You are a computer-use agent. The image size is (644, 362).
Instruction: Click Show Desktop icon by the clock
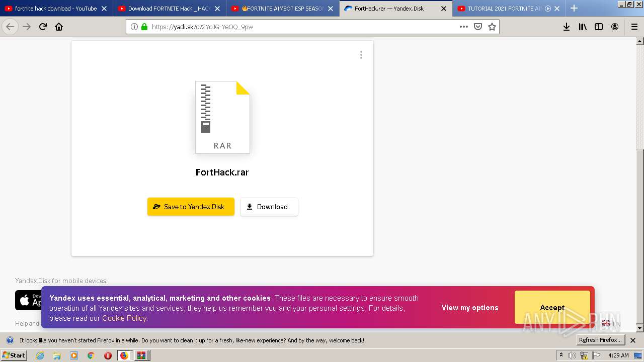click(x=638, y=355)
